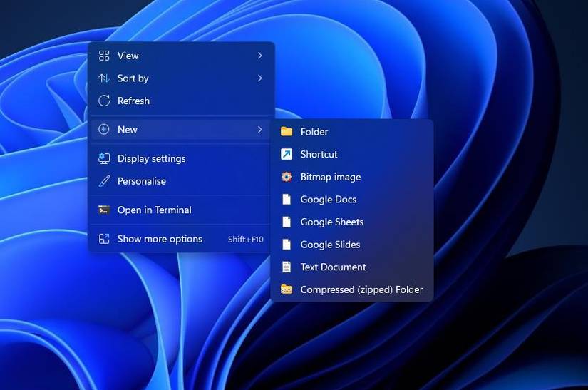Viewport: 588px width, 390px height.
Task: Create a new Compressed (zipped) Folder
Action: (352, 289)
